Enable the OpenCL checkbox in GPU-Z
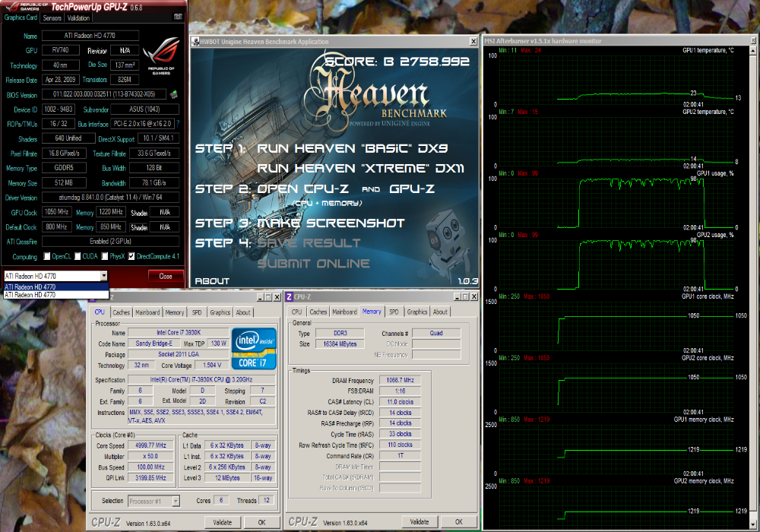This screenshot has width=760, height=532. tap(47, 256)
